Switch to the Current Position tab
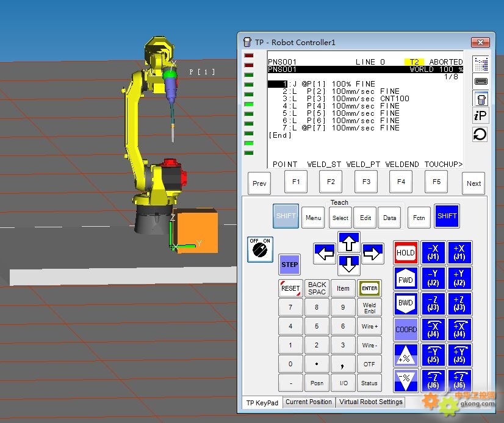Viewport: 504px width, 423px height. point(309,402)
